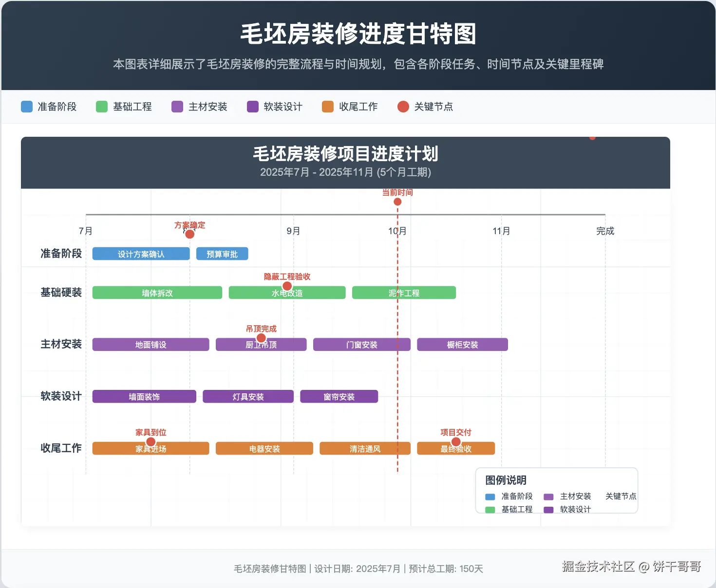Image resolution: width=716 pixels, height=588 pixels.
Task: Click the red 关键节点 legend dot
Action: click(403, 107)
